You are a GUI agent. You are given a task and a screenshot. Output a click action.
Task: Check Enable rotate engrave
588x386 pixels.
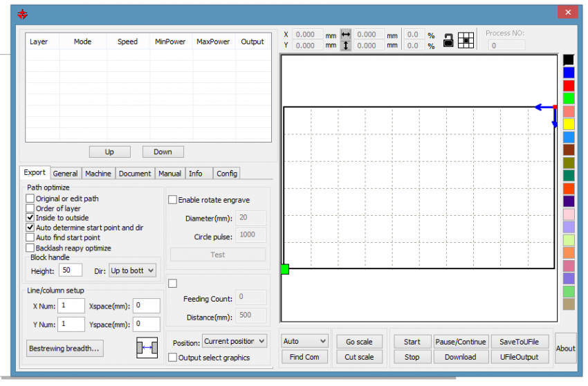(x=173, y=200)
